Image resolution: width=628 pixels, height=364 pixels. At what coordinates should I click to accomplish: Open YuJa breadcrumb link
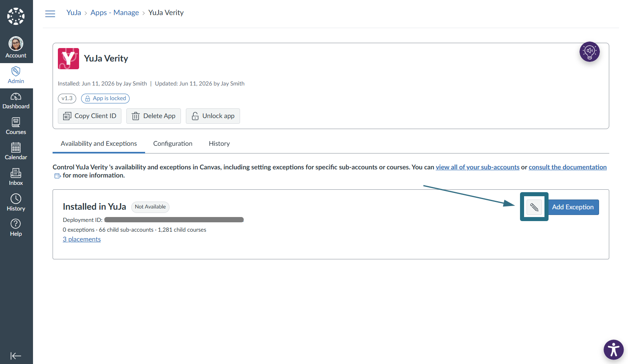pos(74,13)
